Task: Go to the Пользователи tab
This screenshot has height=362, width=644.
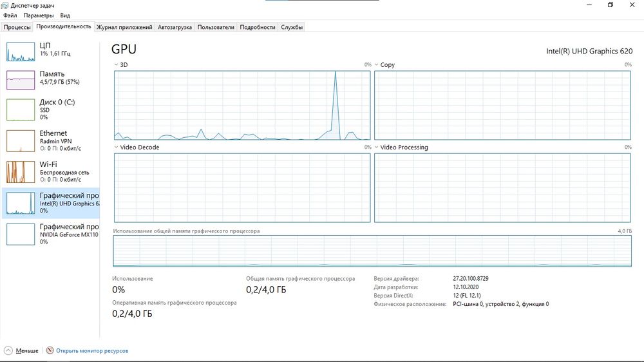Action: point(216,27)
